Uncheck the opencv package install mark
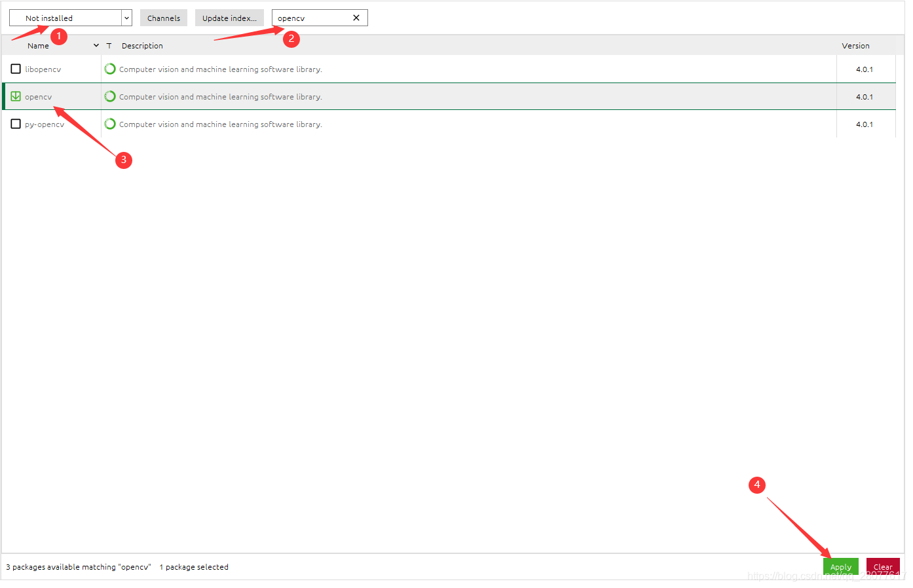The height and width of the screenshot is (588, 913). [16, 96]
